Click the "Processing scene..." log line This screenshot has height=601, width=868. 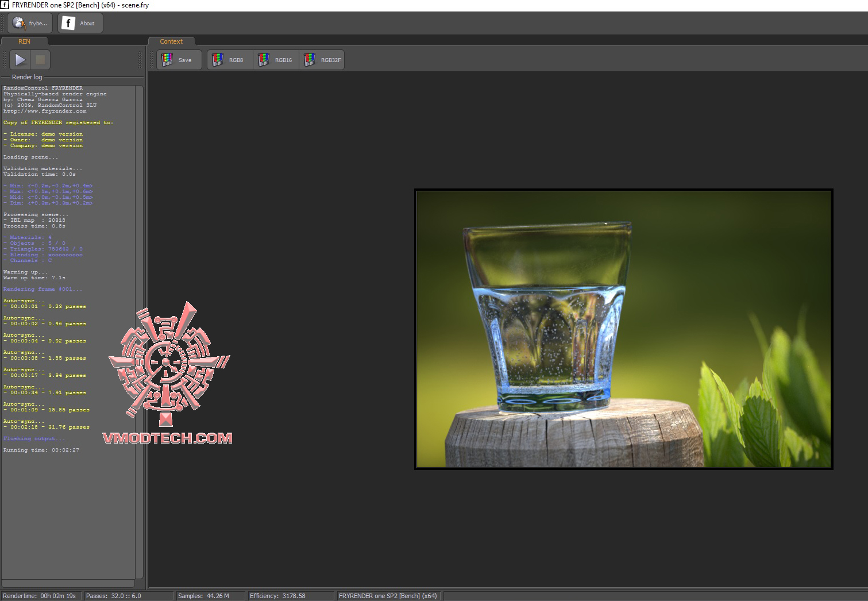tap(36, 214)
